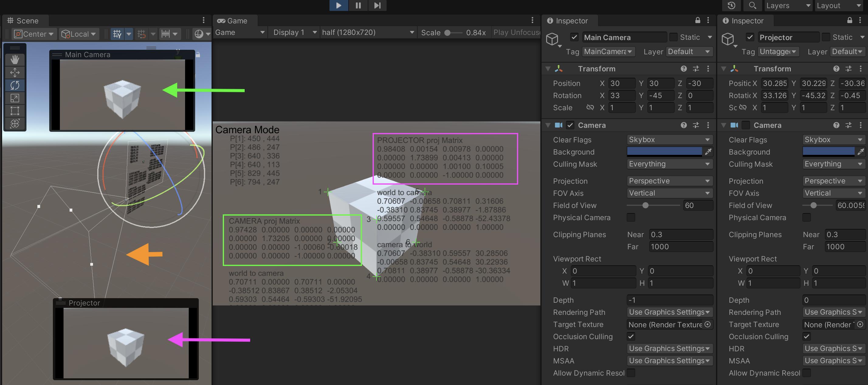
Task: Select the Hand tool in the Scene toolbar
Action: tap(15, 60)
